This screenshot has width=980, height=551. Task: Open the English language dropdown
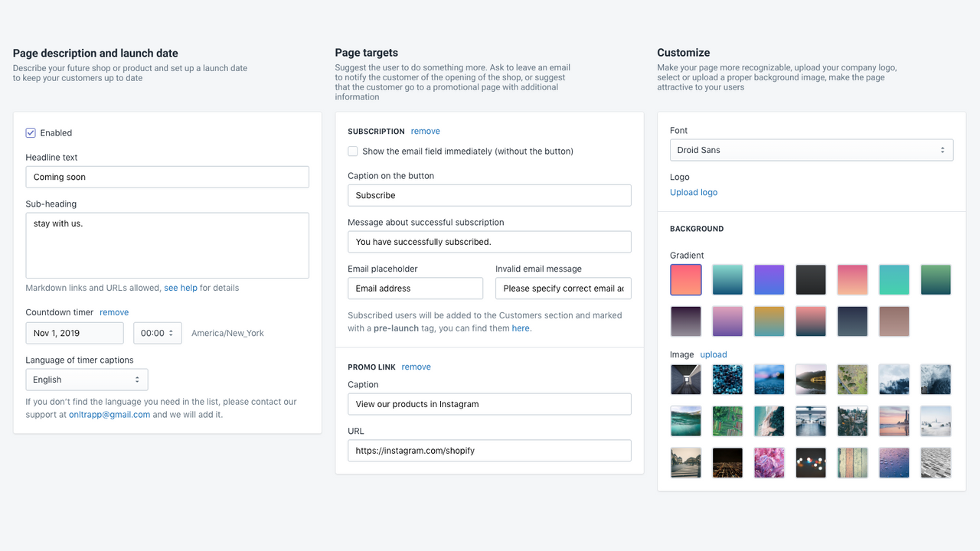(x=87, y=380)
